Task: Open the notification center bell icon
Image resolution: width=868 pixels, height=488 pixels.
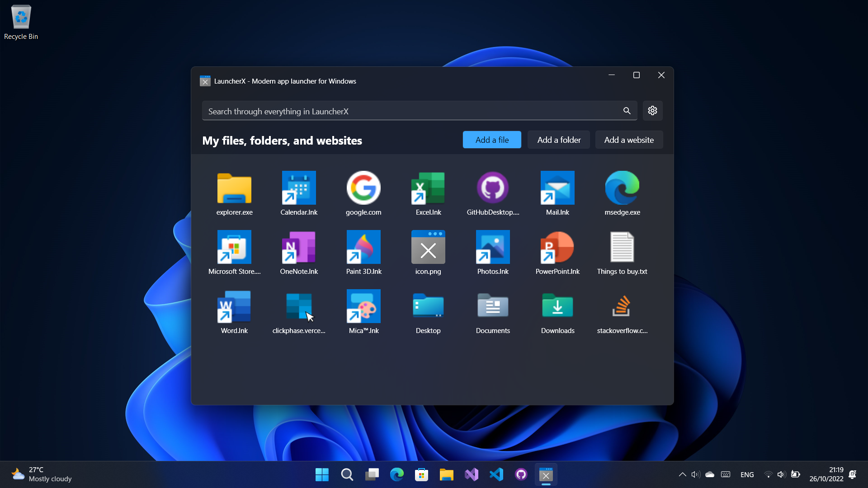Action: 853,474
